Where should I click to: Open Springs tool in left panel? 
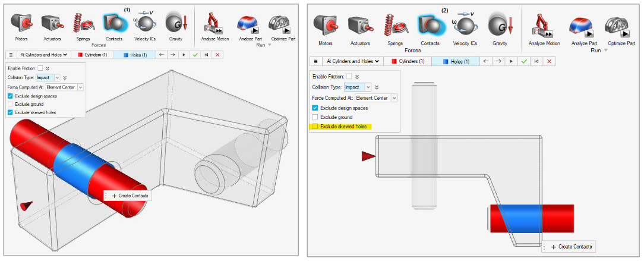click(82, 24)
